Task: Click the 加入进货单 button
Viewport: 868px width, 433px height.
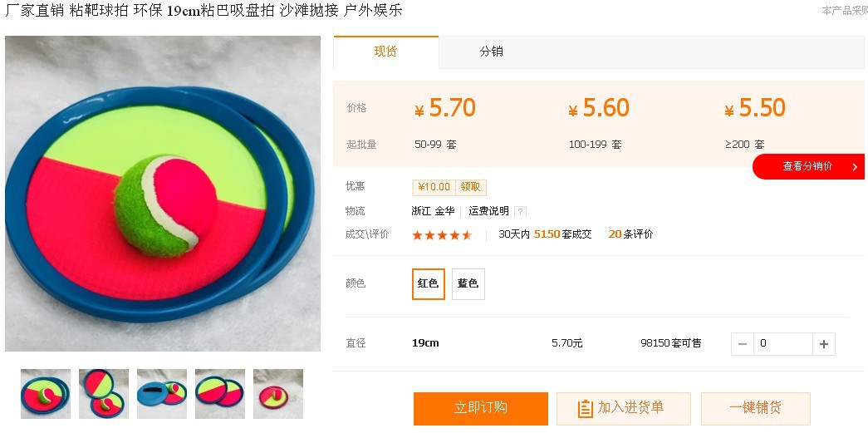Action: 622,408
